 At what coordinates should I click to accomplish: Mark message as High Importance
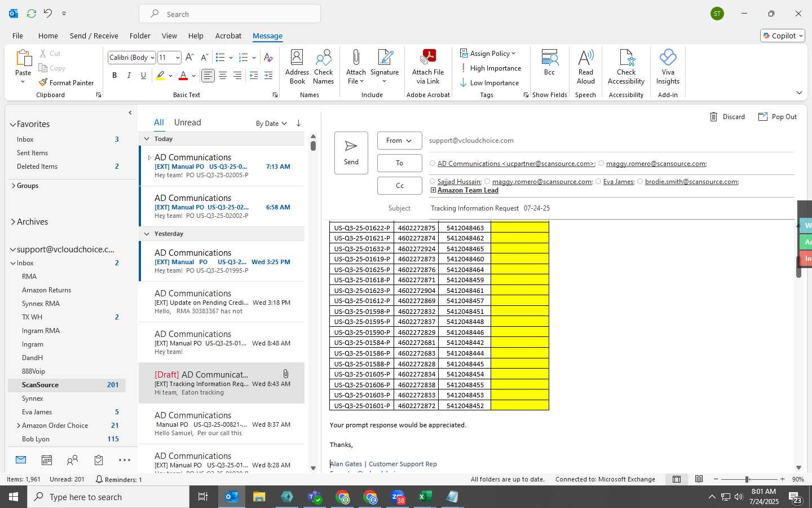(x=491, y=68)
